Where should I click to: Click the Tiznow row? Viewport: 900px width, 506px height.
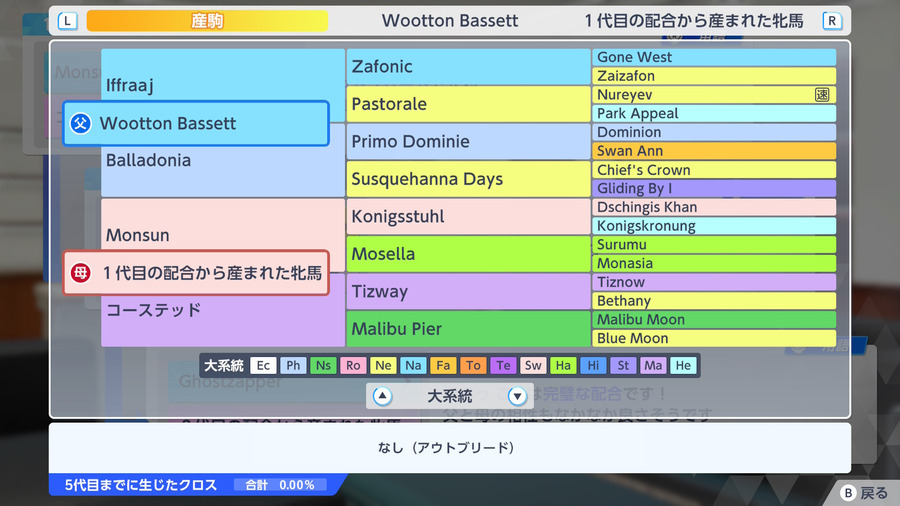714,282
